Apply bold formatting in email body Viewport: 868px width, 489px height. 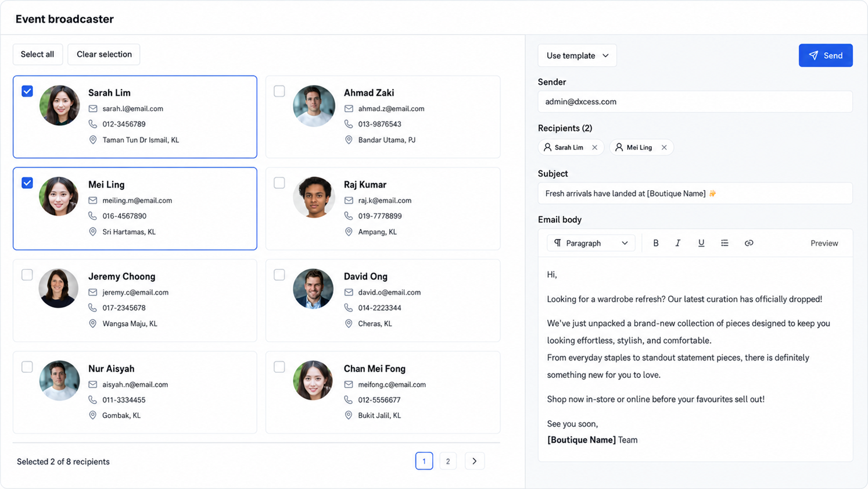pyautogui.click(x=655, y=243)
